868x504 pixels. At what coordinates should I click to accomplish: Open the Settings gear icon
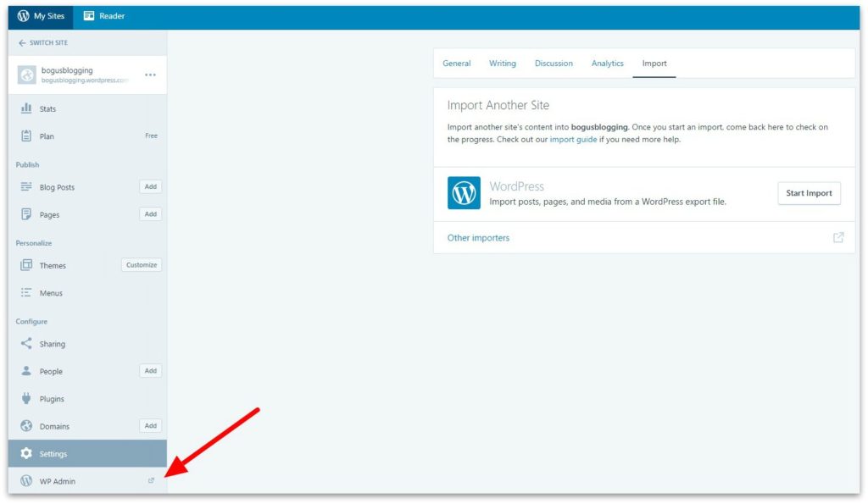click(26, 453)
